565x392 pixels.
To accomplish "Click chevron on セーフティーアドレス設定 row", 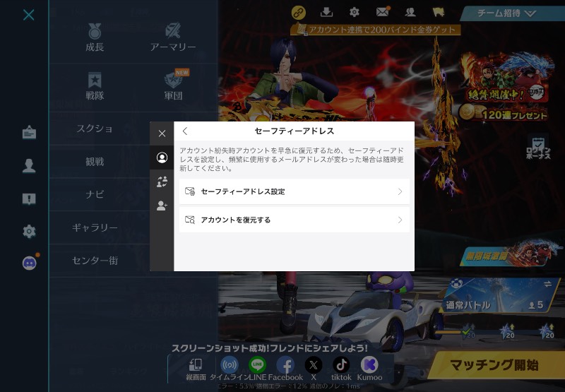I will coord(400,191).
